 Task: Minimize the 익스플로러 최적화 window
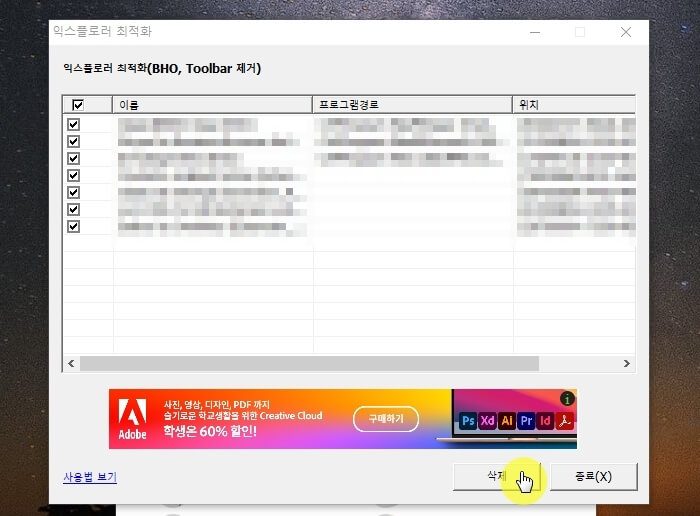(x=535, y=32)
